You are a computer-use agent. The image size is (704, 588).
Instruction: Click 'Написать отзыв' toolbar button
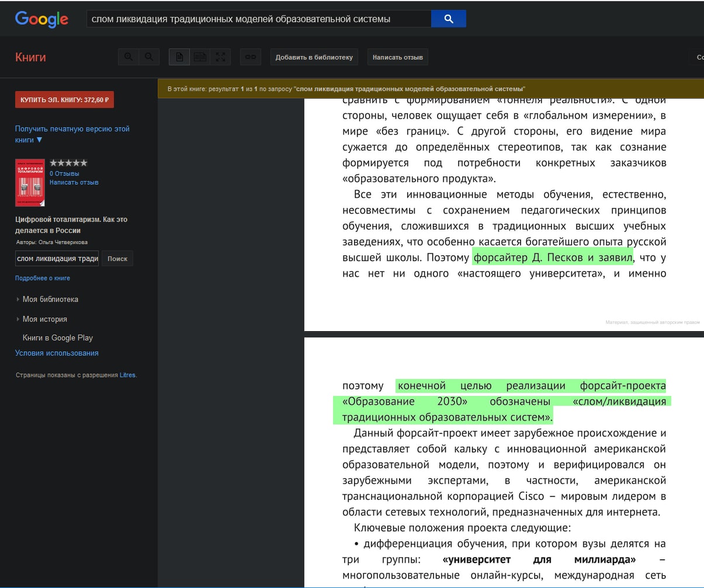(x=397, y=57)
